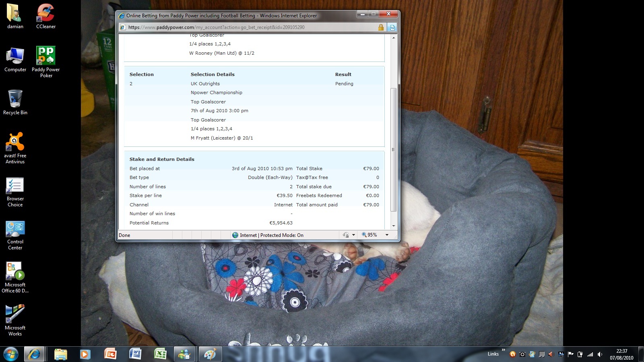
Task: Click the 'UK Outrights' text
Action: click(x=205, y=84)
